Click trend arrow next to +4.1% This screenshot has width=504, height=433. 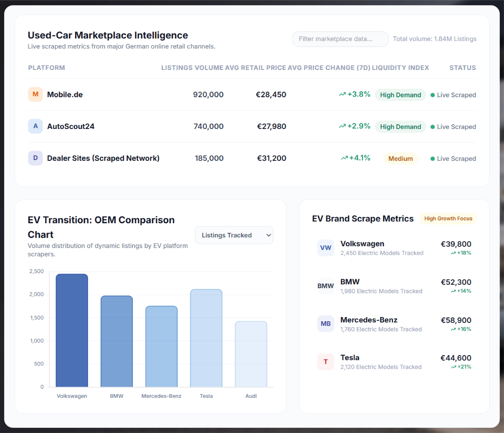(x=344, y=158)
